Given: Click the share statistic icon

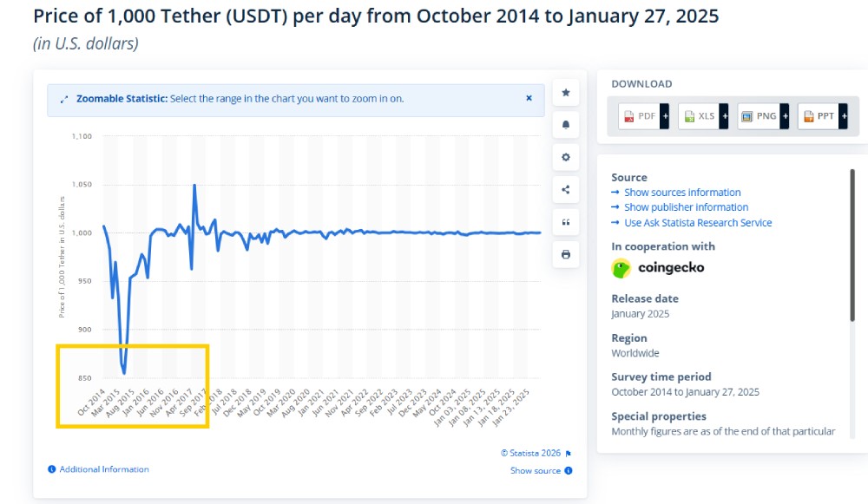Looking at the screenshot, I should pyautogui.click(x=566, y=190).
